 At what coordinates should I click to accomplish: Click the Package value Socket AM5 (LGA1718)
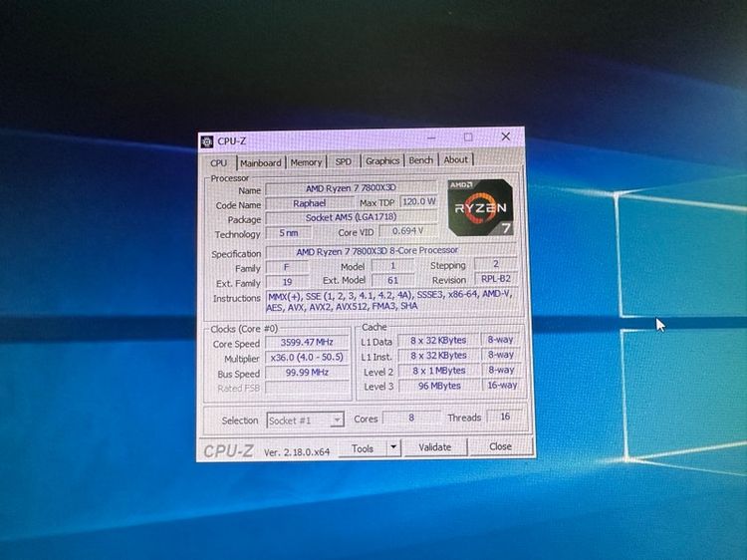point(352,217)
